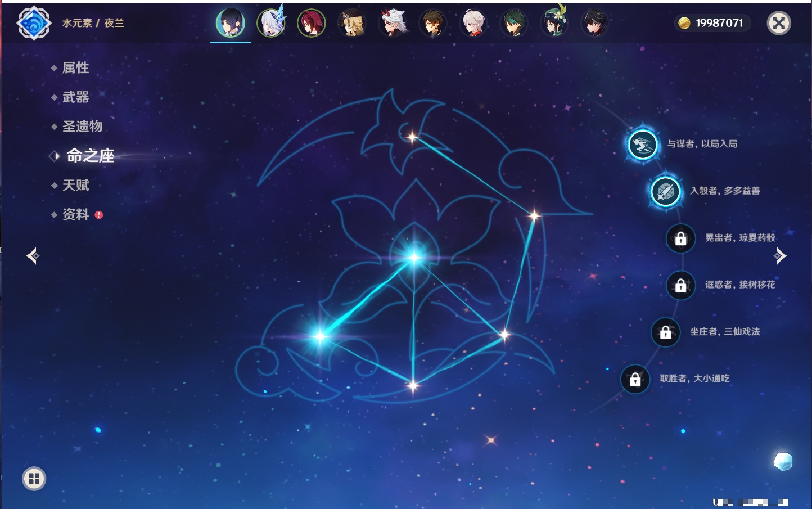
Task: Open the four-square grid menu button
Action: tap(34, 479)
